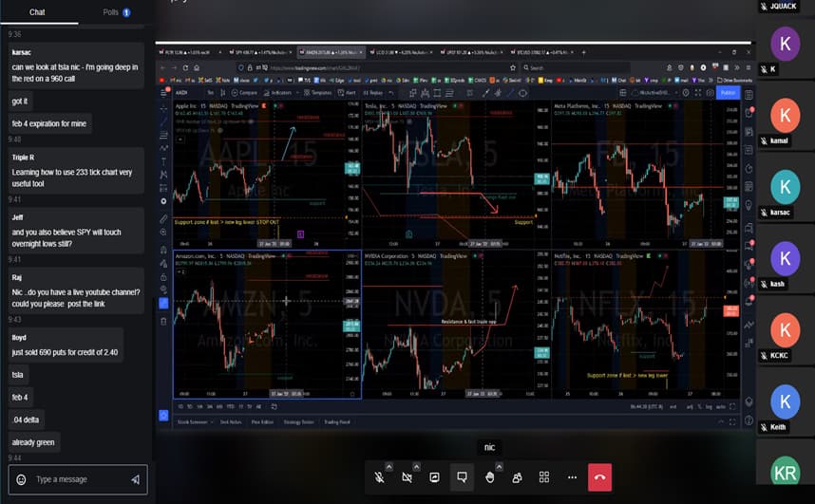Viewport: 815px width, 504px height.
Task: Open the watchlist panel icon
Action: [749, 95]
